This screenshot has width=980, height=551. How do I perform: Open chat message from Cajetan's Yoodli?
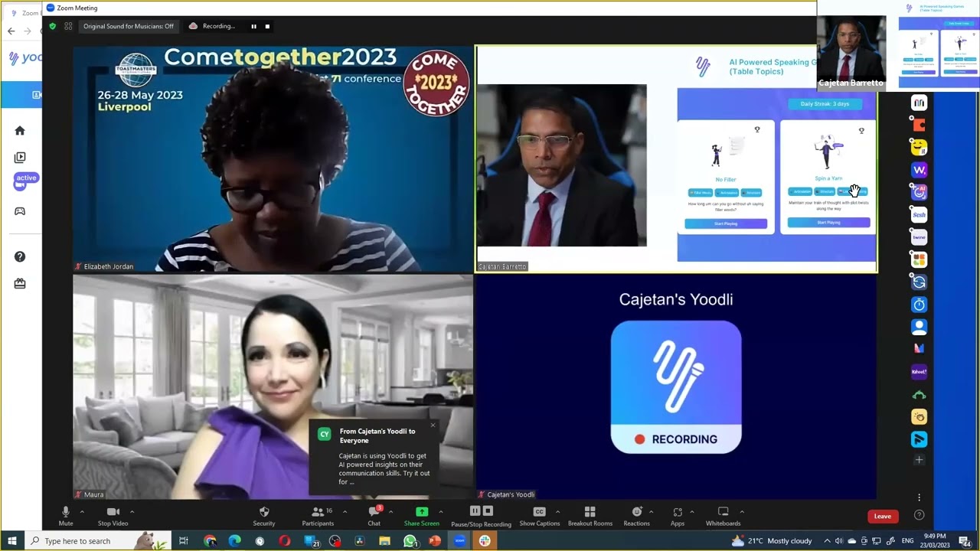[373, 457]
